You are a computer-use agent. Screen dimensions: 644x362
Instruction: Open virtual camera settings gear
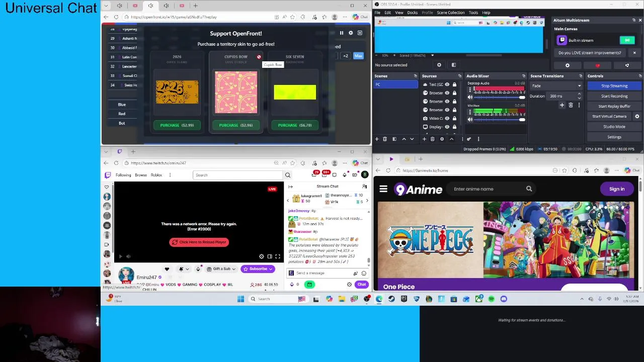pyautogui.click(x=637, y=116)
